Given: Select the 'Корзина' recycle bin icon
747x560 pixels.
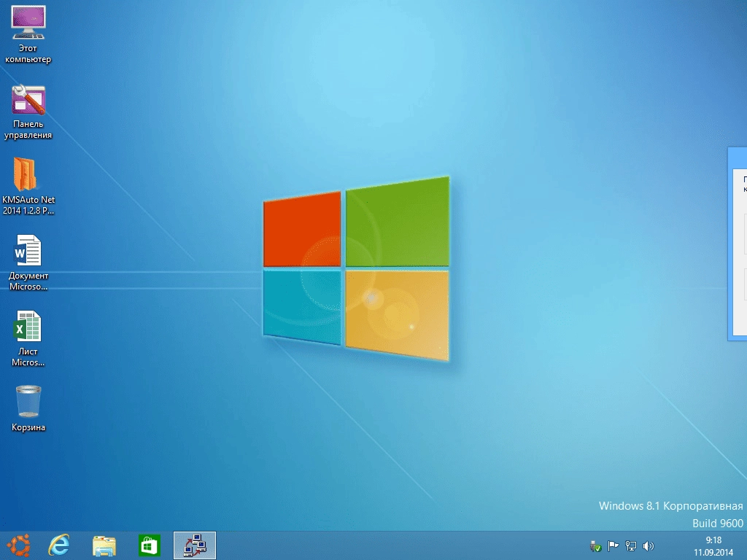Looking at the screenshot, I should click(x=28, y=408).
